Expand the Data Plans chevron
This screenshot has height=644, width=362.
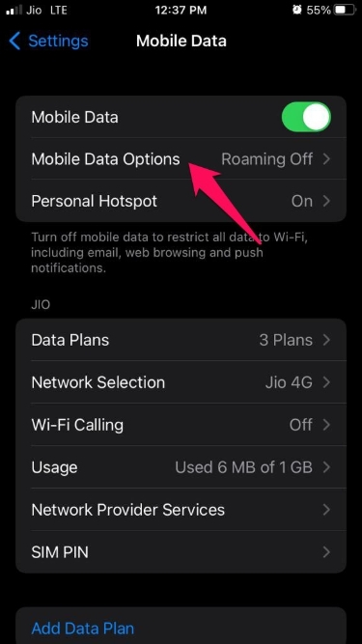(x=326, y=340)
